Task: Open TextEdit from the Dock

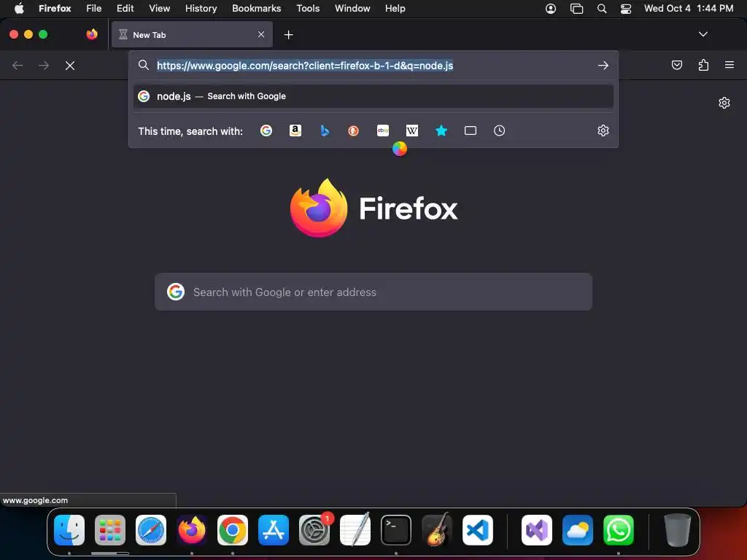Action: tap(355, 530)
